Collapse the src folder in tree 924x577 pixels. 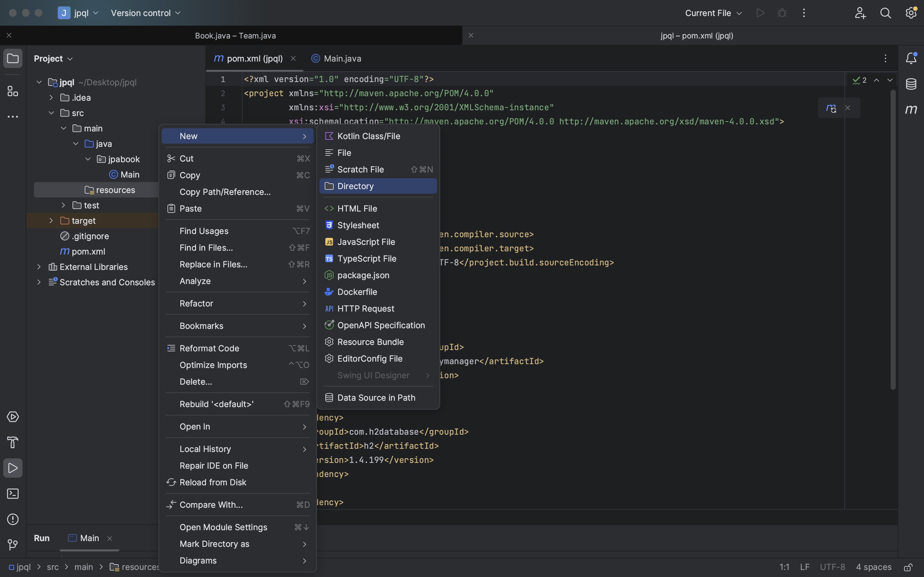(51, 113)
